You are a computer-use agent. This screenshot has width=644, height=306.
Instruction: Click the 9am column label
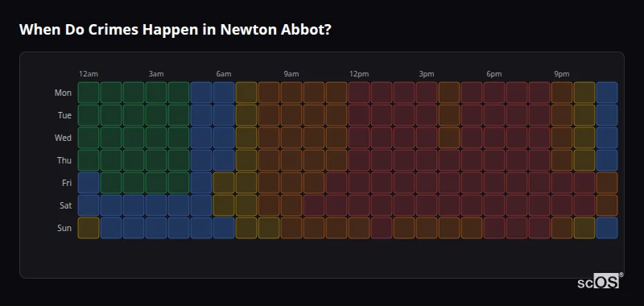pyautogui.click(x=291, y=74)
